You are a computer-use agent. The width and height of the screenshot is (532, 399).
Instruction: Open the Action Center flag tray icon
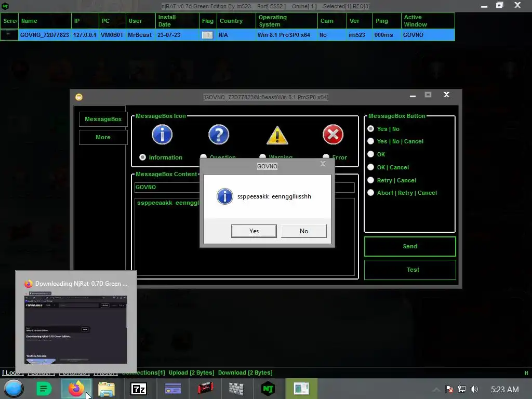(x=449, y=389)
